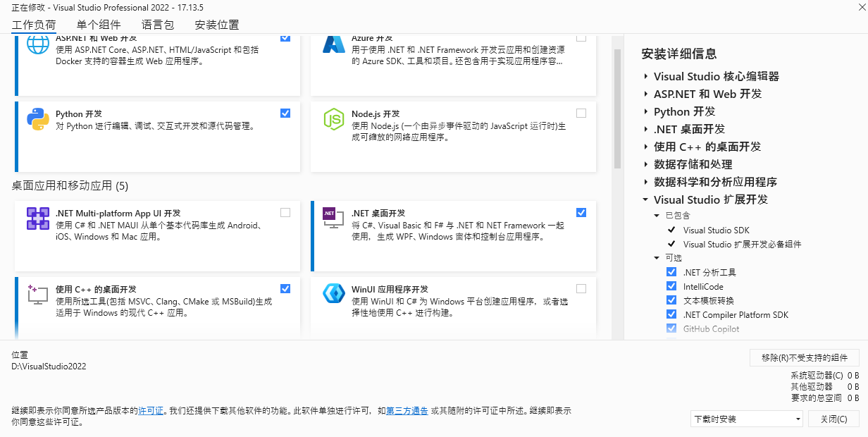Expand 数据存储和处理 in install details

[x=646, y=164]
